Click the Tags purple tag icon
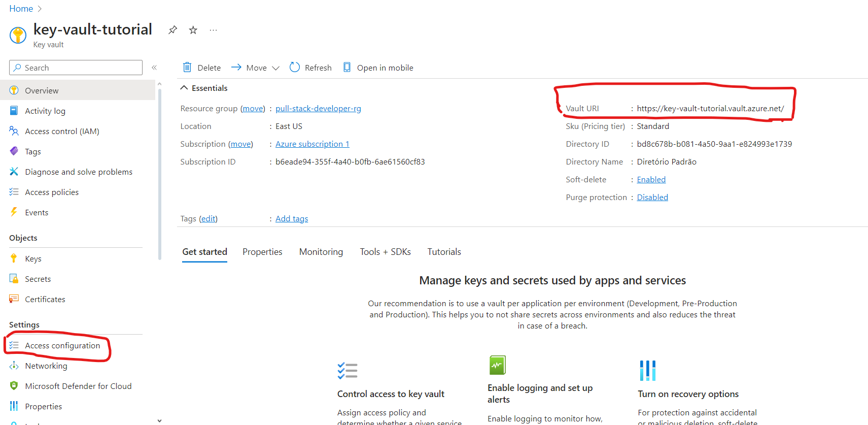868x425 pixels. click(14, 151)
